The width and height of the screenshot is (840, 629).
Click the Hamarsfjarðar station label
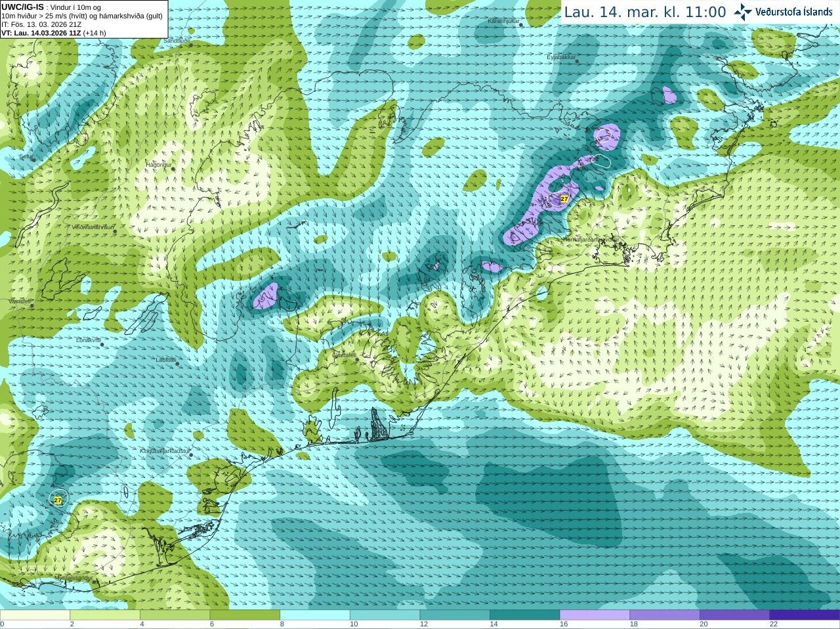591,240
